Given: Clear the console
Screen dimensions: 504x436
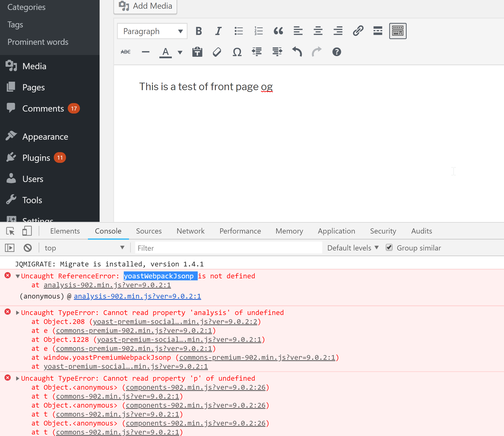Looking at the screenshot, I should 28,248.
